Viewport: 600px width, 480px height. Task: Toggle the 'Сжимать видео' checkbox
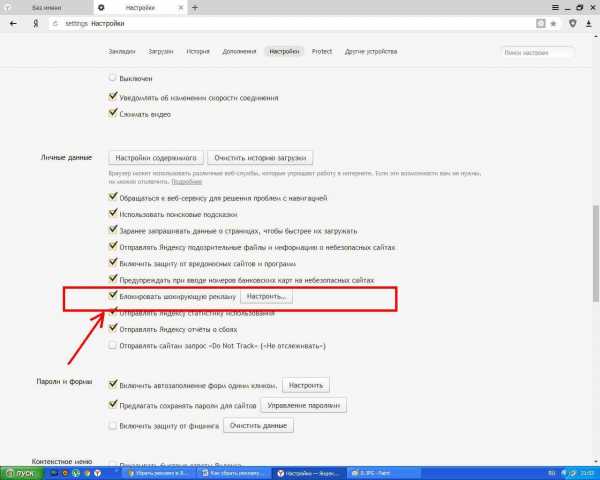click(x=112, y=113)
